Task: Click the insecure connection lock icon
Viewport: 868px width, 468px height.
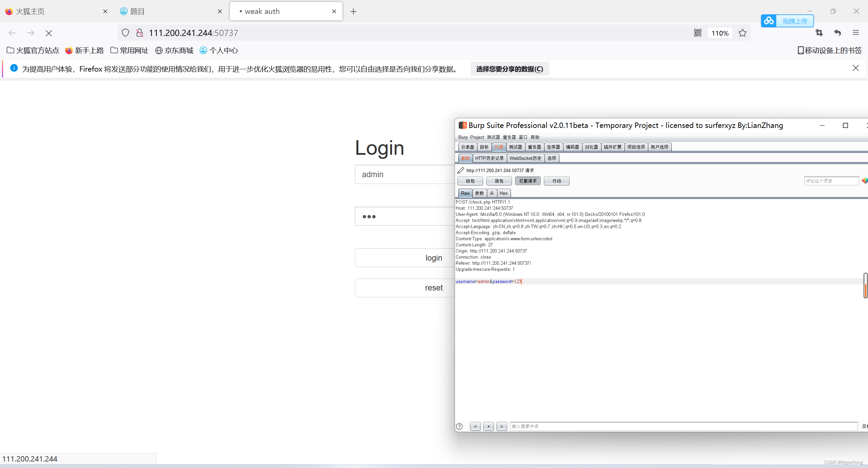Action: click(139, 33)
